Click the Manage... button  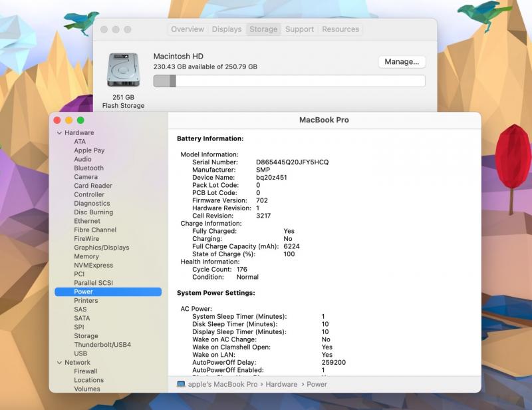click(x=402, y=61)
